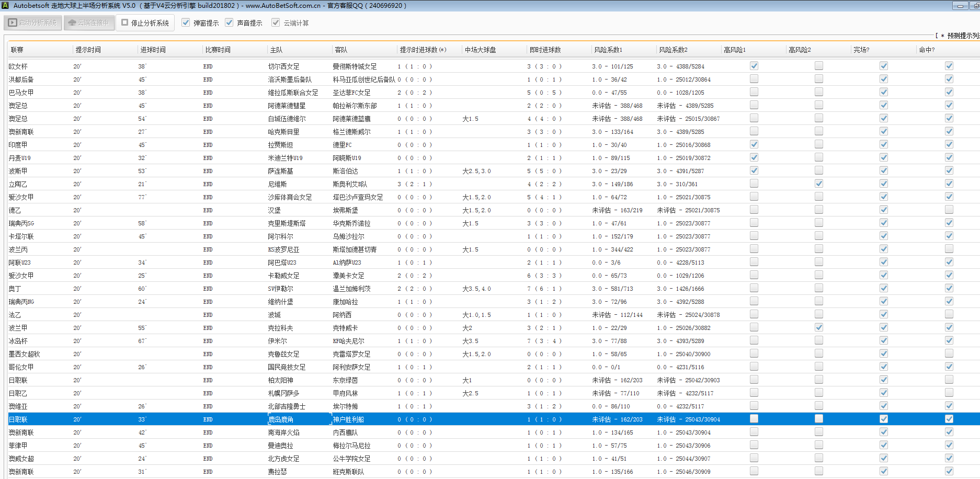Sort by the 联赛 column header
This screenshot has width=980, height=479.
[17, 50]
